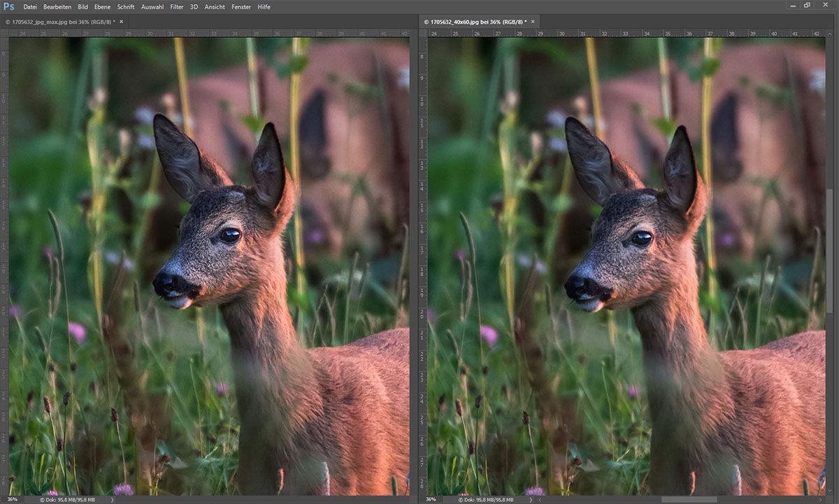The height and width of the screenshot is (504, 839).
Task: Expand the left document's status bar arrow
Action: [112, 500]
